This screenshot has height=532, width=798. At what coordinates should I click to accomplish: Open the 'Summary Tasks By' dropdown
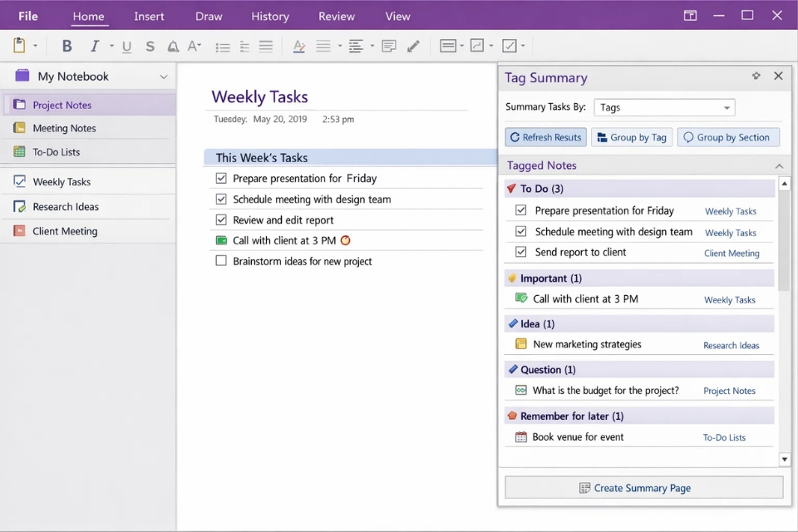click(x=663, y=107)
